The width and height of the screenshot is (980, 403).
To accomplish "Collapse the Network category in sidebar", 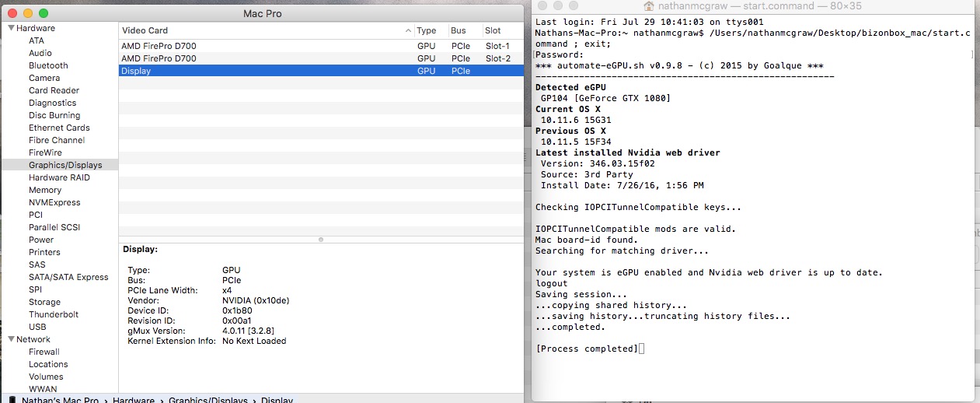I will click(12, 339).
